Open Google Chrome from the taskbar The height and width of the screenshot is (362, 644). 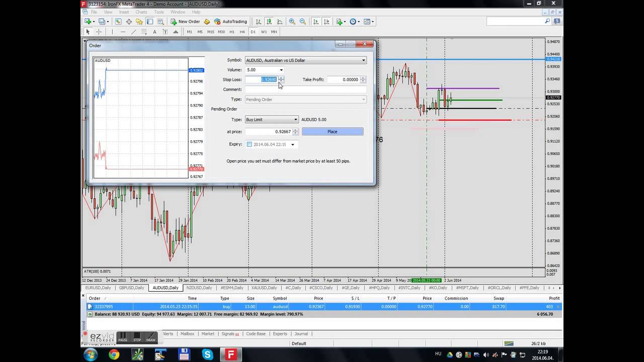tap(114, 354)
